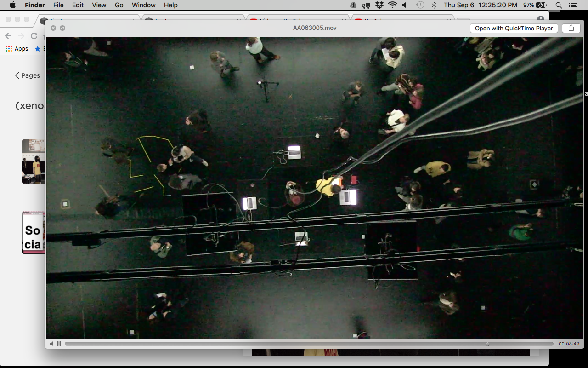The width and height of the screenshot is (588, 368).
Task: Open the Apple menu
Action: pos(12,5)
